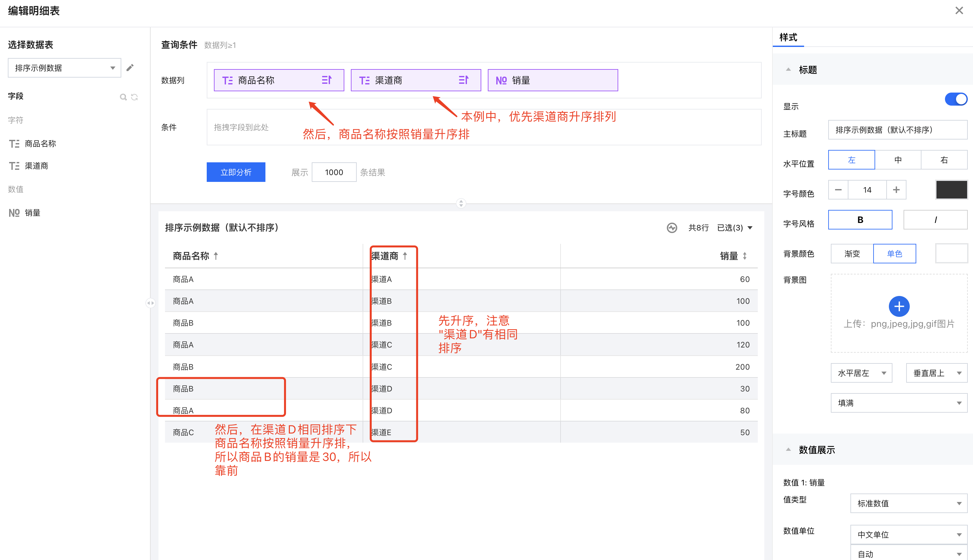
Task: Click the chart activity icon beside 共8行
Action: (x=672, y=228)
